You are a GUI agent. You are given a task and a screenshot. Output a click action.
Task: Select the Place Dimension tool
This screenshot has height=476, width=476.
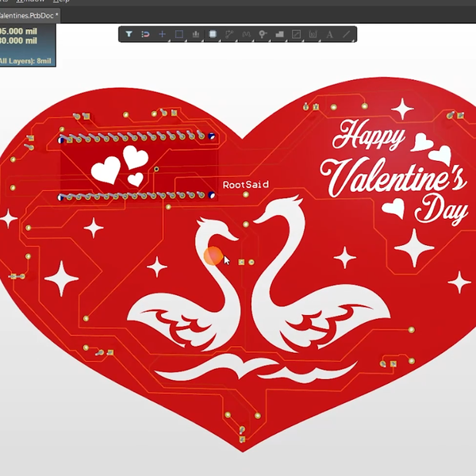tap(313, 34)
